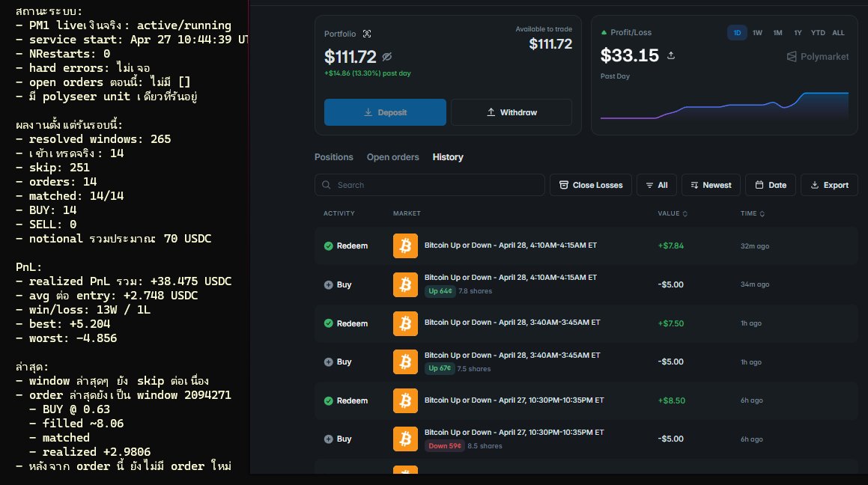Click the Withdraw button
This screenshot has height=485, width=868.
click(512, 112)
